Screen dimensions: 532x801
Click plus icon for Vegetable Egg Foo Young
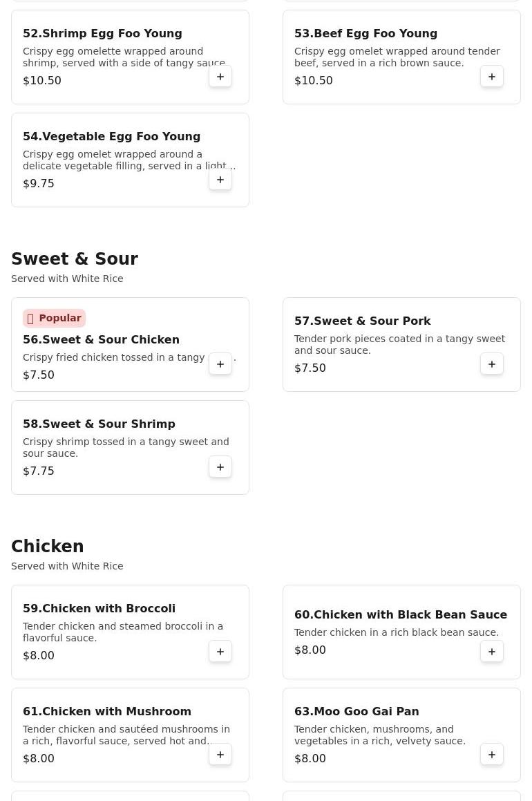[220, 180]
